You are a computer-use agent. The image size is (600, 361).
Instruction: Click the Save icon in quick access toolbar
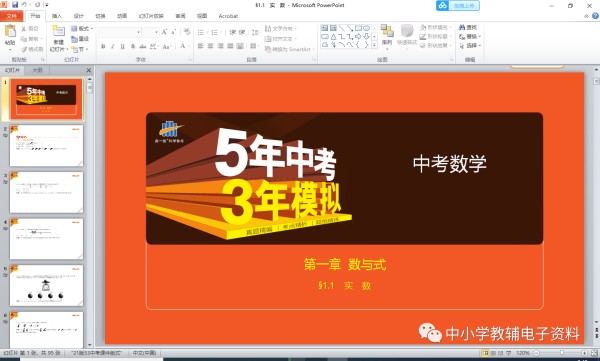(15, 5)
